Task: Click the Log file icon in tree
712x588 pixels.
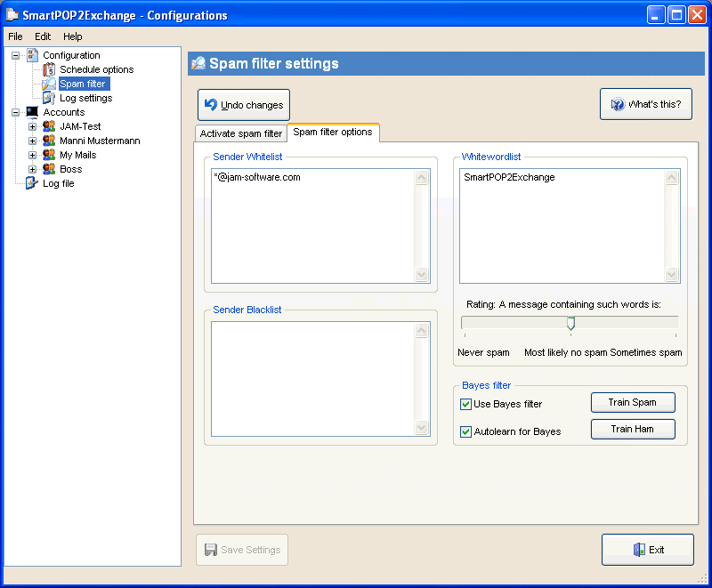Action: pos(32,183)
